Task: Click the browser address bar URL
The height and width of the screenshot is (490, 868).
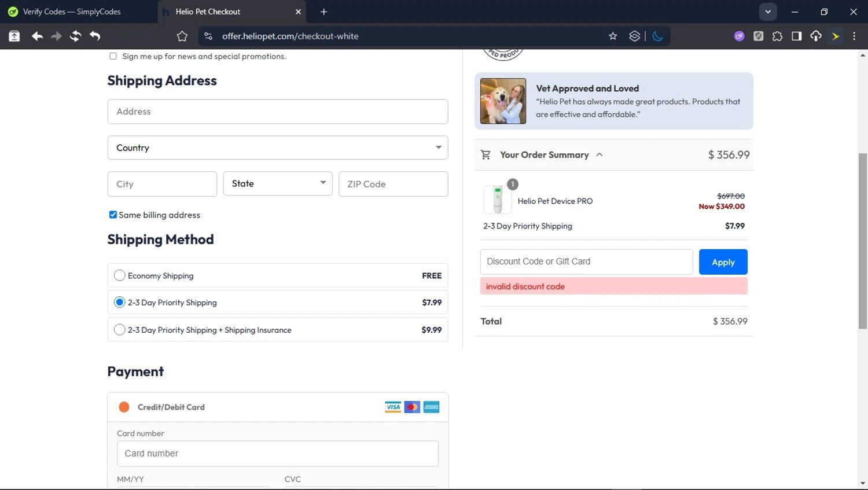Action: 290,36
